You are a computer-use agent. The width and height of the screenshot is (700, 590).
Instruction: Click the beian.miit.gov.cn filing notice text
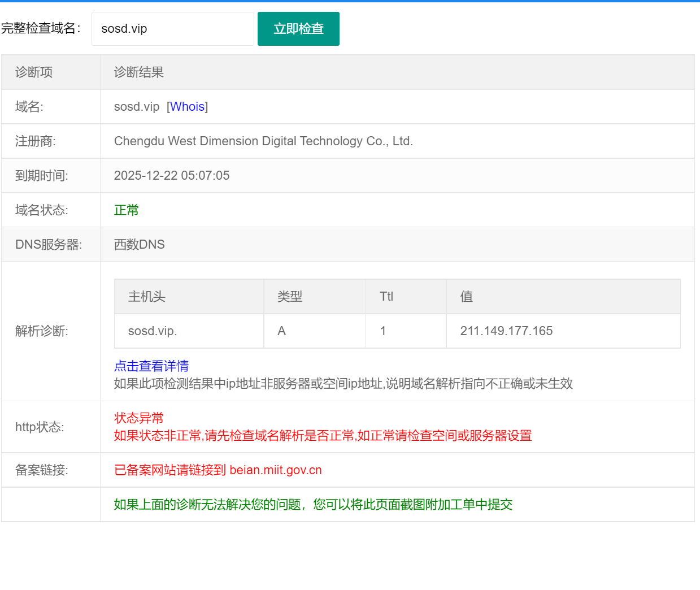(x=218, y=470)
